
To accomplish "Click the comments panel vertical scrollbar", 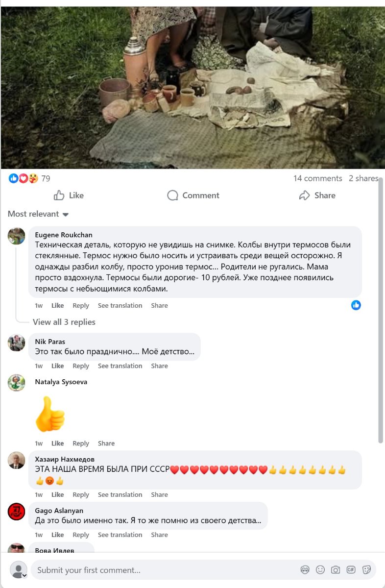I will (x=381, y=309).
